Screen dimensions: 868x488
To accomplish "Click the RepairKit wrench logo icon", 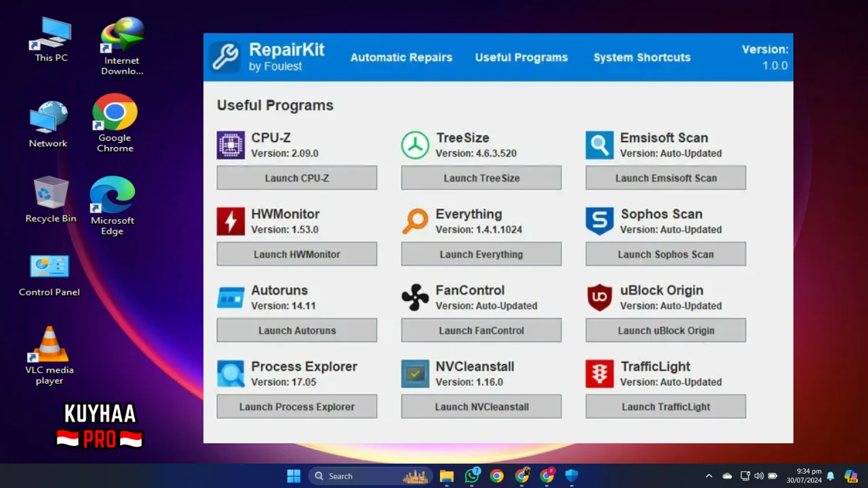I will (224, 57).
